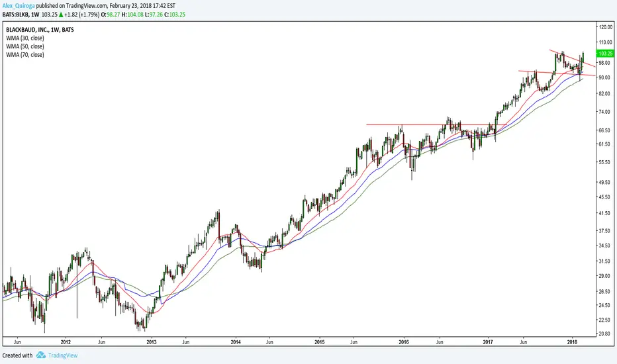Click the 2015 label on time axis
This screenshot has width=617, height=364.
coord(320,342)
